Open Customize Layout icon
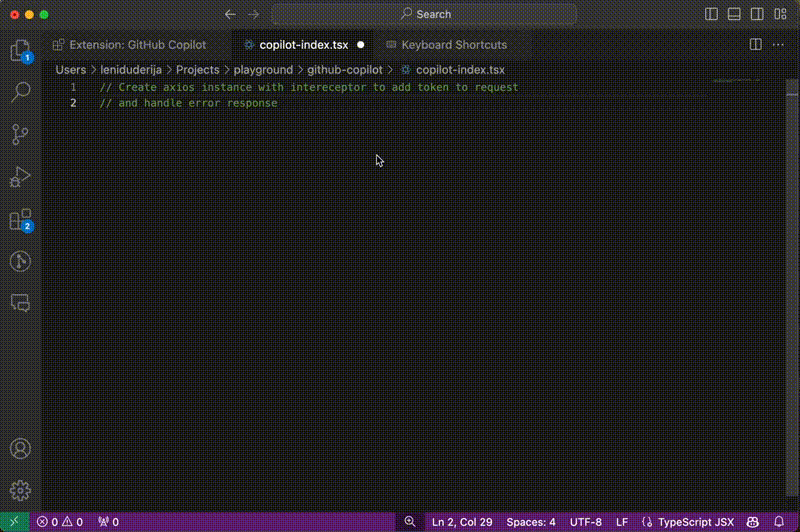The image size is (800, 532). (x=780, y=14)
